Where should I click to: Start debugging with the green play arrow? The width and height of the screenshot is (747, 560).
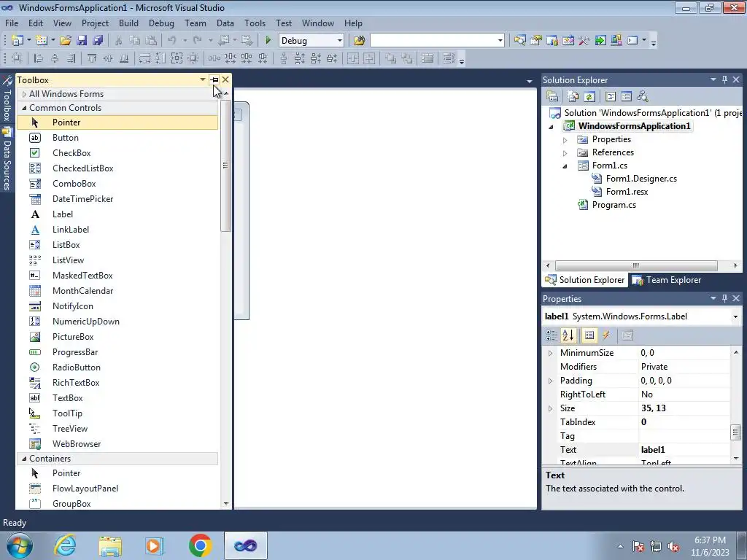point(268,41)
